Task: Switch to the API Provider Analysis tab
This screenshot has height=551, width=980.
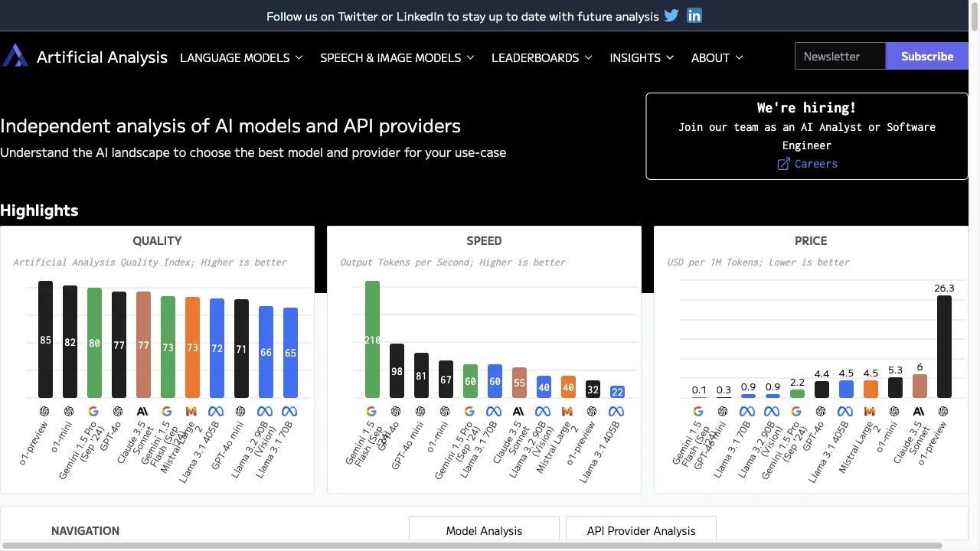Action: click(x=641, y=530)
